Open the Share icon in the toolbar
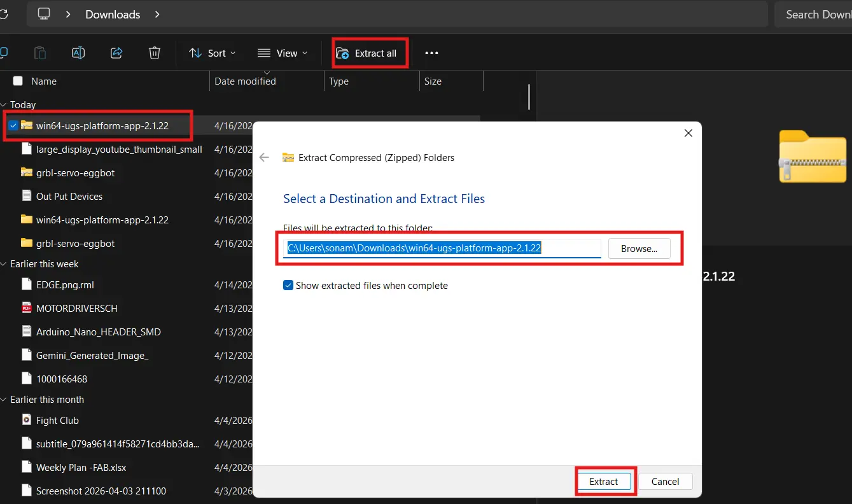The image size is (852, 504). pyautogui.click(x=116, y=53)
